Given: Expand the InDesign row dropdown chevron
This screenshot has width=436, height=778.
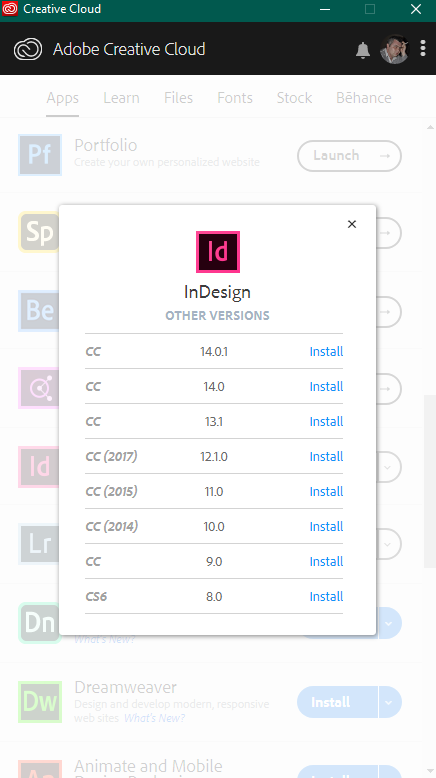Looking at the screenshot, I should (x=388, y=467).
